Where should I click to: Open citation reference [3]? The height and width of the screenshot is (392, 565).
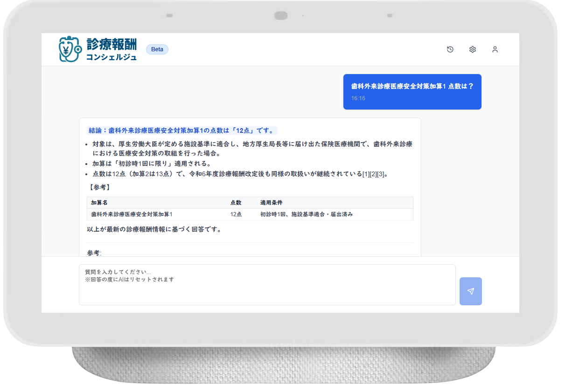pos(381,174)
